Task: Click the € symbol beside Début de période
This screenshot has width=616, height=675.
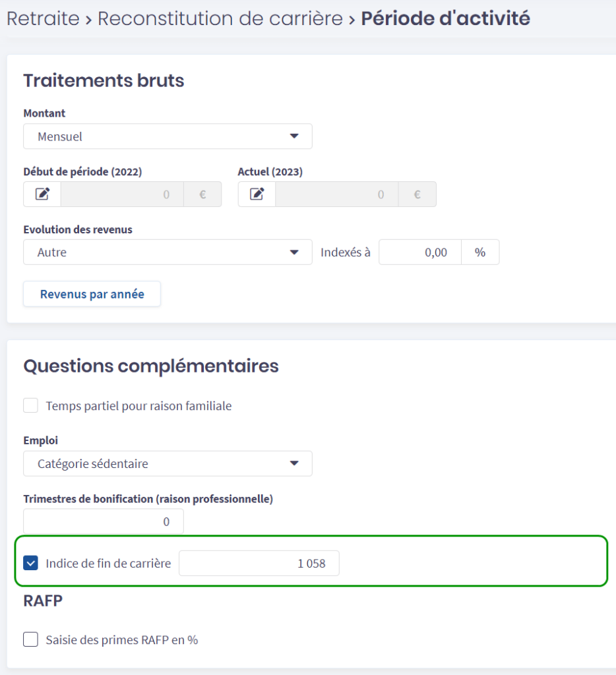Action: point(202,194)
